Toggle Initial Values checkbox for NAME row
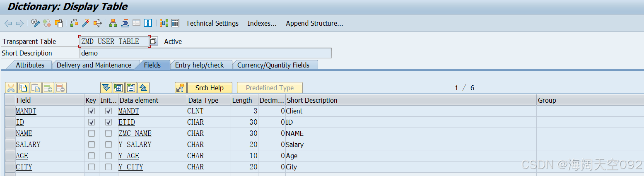 pyautogui.click(x=108, y=133)
